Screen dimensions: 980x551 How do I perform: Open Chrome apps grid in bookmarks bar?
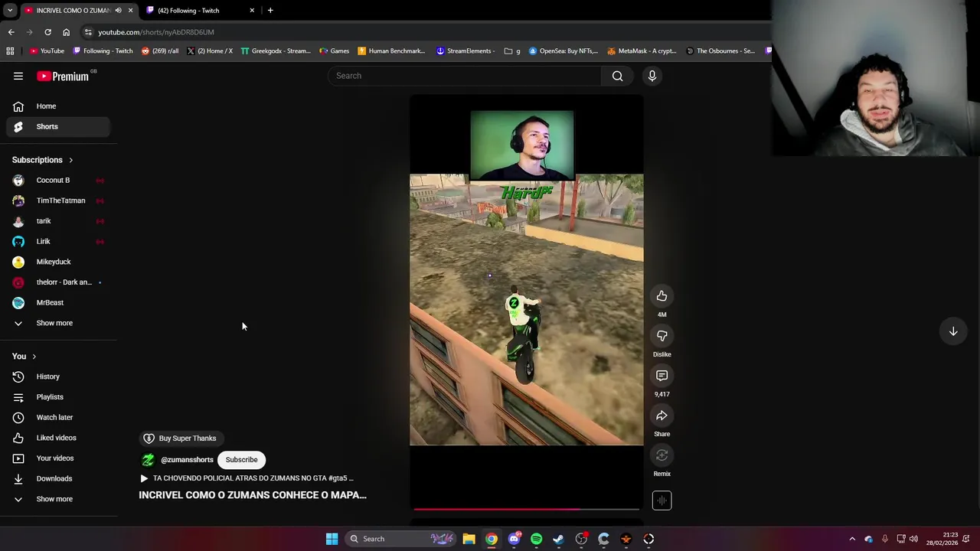(x=10, y=51)
